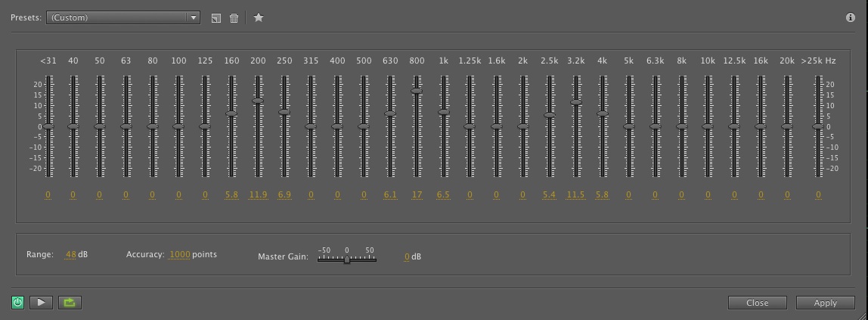Image resolution: width=868 pixels, height=320 pixels.
Task: Click the 800 Hz band slider knob
Action: [417, 91]
